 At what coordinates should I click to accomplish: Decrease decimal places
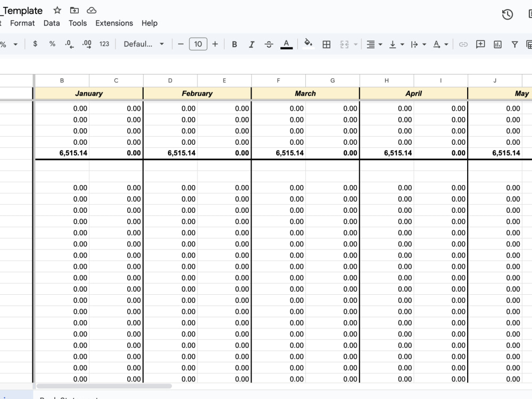pyautogui.click(x=69, y=44)
